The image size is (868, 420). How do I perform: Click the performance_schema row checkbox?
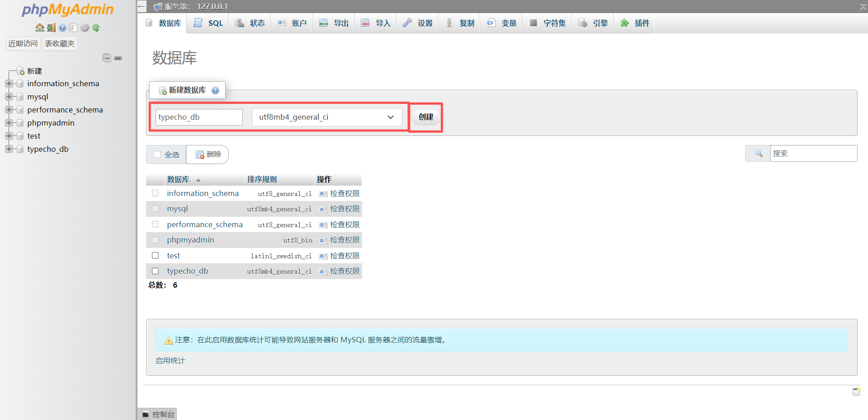(x=156, y=224)
